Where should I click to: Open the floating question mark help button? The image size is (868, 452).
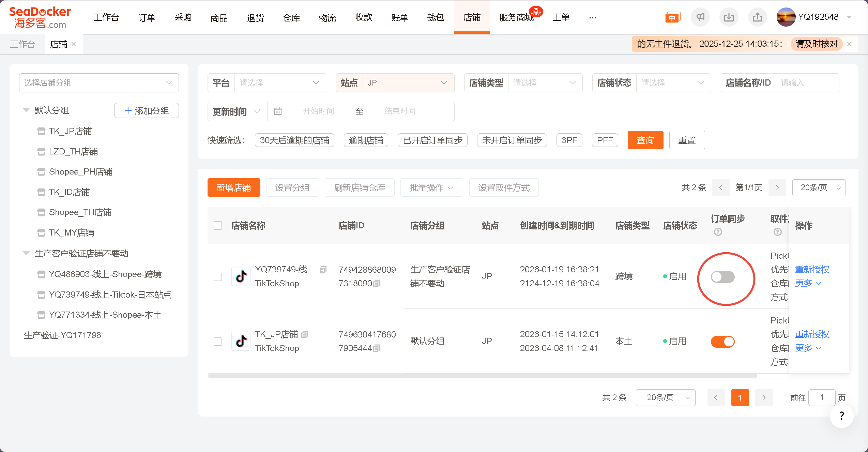click(x=841, y=416)
